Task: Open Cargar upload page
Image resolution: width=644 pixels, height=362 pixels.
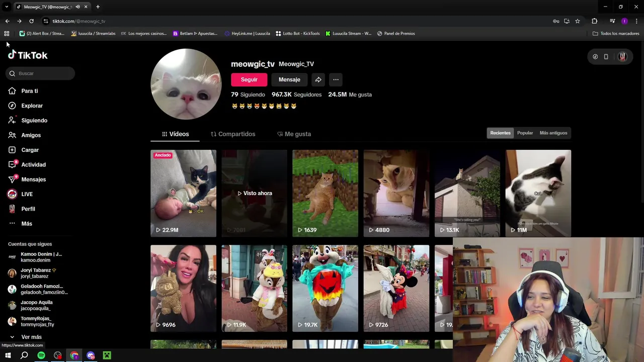Action: tap(23, 150)
